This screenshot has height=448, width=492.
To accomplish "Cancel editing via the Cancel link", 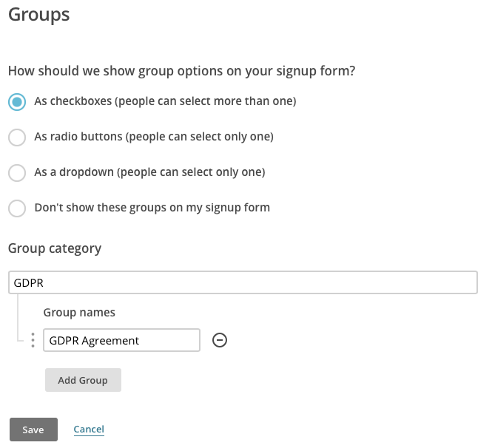I will click(x=89, y=430).
